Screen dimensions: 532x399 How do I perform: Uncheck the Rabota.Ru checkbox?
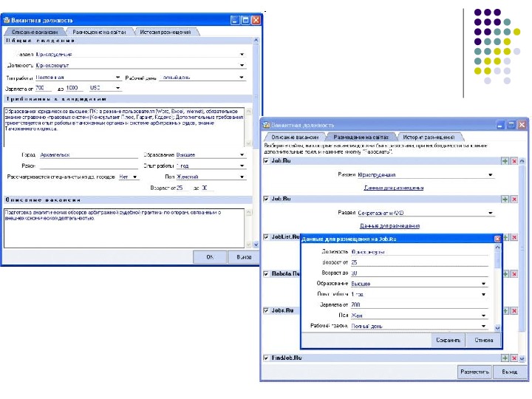coord(266,273)
